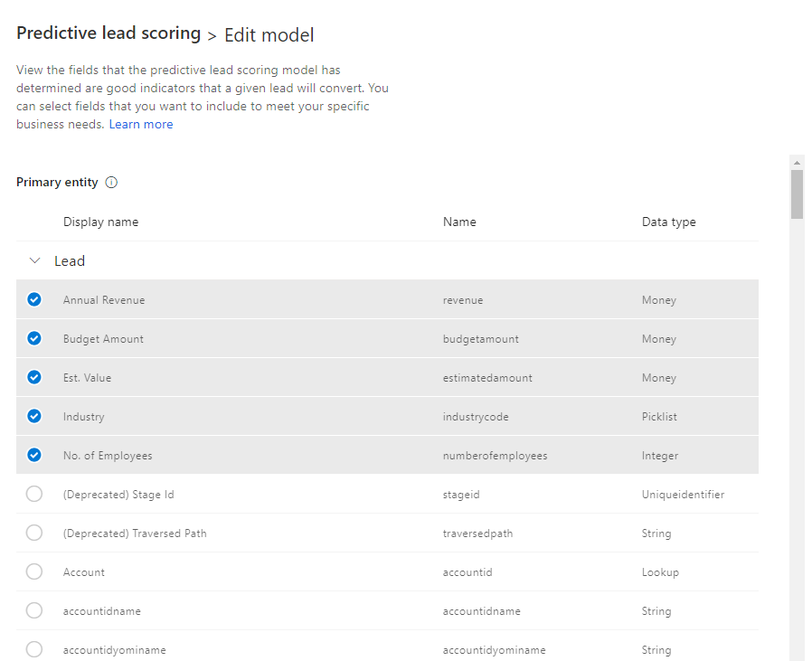Uncheck the Budget Amount field
The width and height of the screenshot is (812, 661).
point(34,338)
